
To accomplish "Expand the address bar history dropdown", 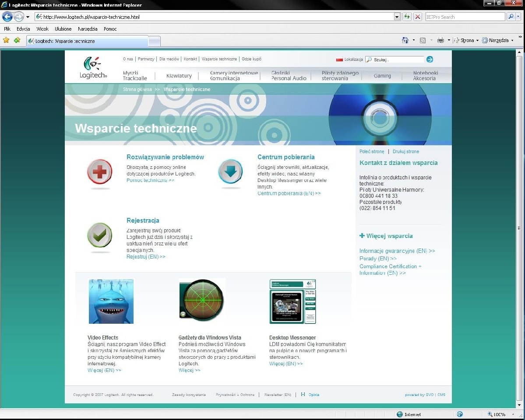I will point(397,17).
